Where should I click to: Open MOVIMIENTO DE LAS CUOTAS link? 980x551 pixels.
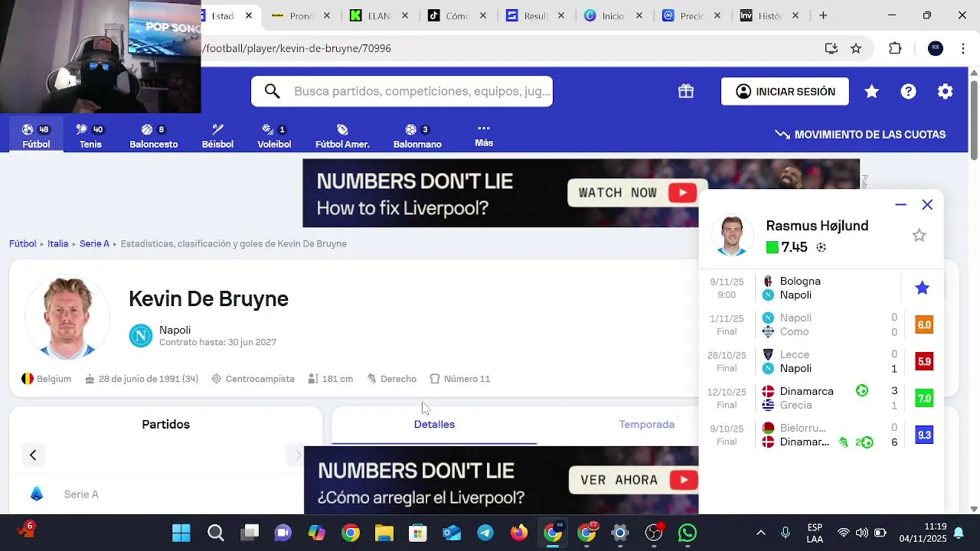click(861, 135)
